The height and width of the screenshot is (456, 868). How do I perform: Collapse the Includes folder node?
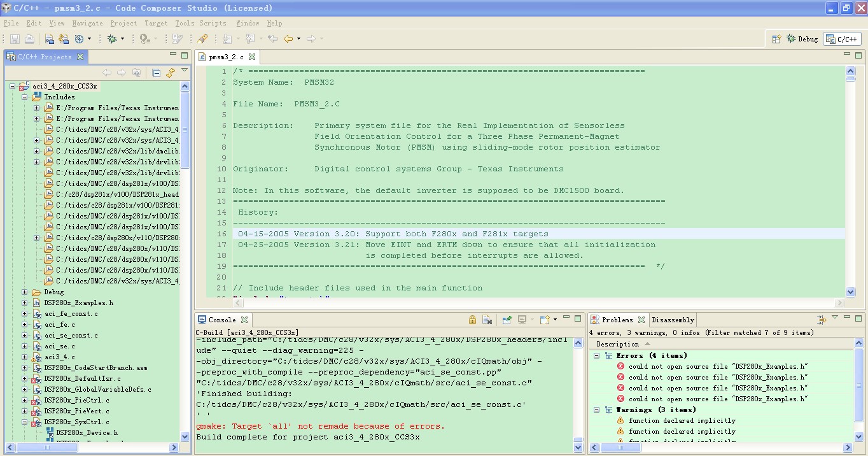click(x=24, y=97)
